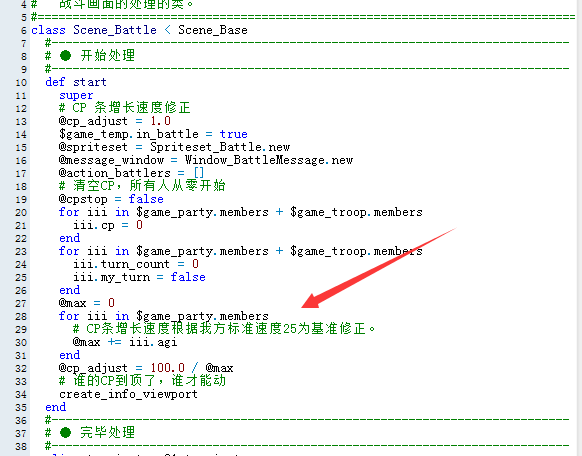The height and width of the screenshot is (456, 582).
Task: Click the comment "# CP 条增长速度修正"
Action: coord(125,108)
